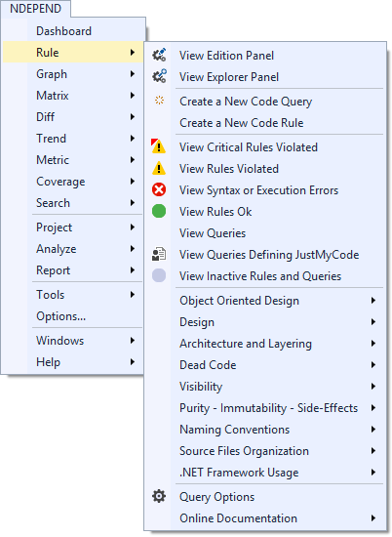Viewport: 392px width, 537px height.
Task: Expand Help submenu arrow
Action: pyautogui.click(x=133, y=362)
